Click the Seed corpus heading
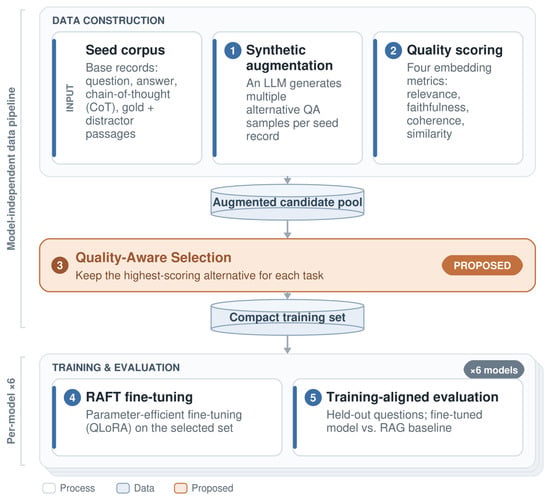 pos(125,50)
